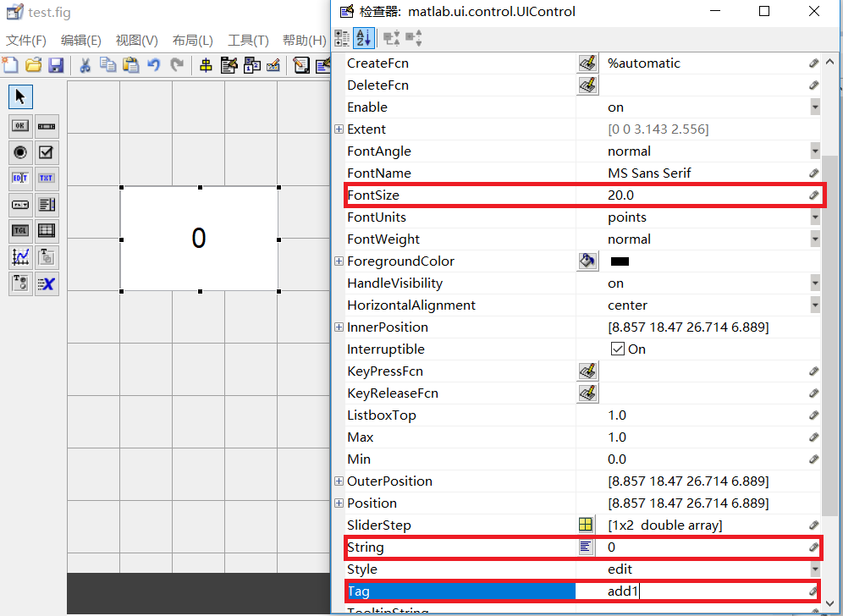Select the Push Button tool in palette

click(x=20, y=126)
